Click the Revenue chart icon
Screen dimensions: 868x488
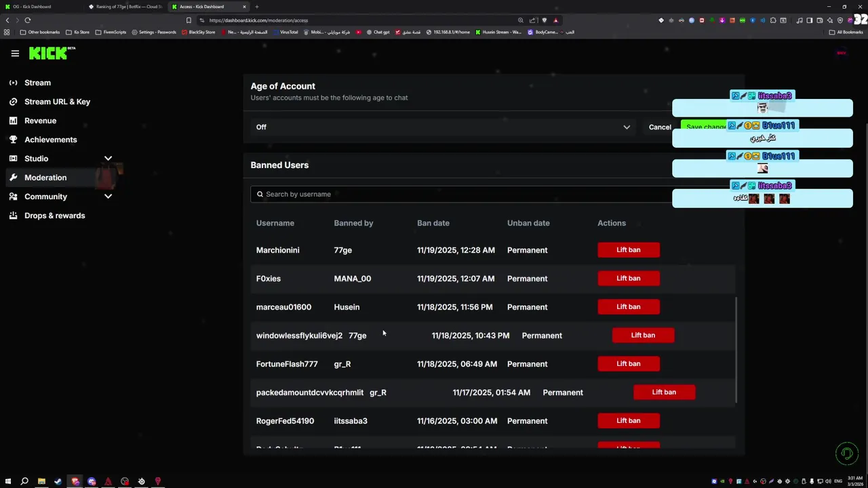pyautogui.click(x=13, y=121)
